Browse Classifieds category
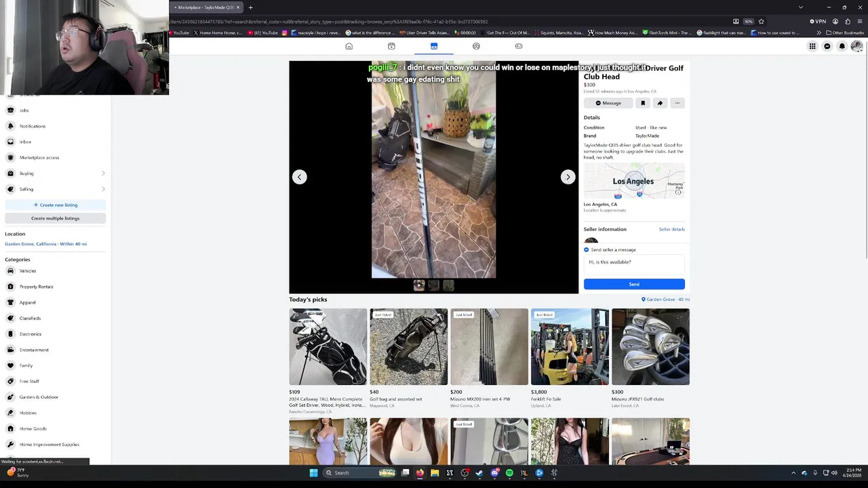The image size is (868, 488). pos(55,318)
